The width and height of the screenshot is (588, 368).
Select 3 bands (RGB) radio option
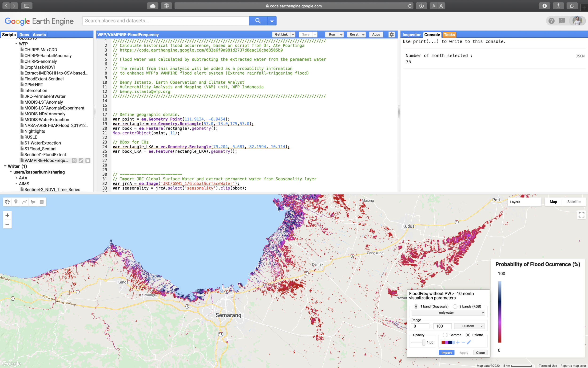(x=455, y=306)
